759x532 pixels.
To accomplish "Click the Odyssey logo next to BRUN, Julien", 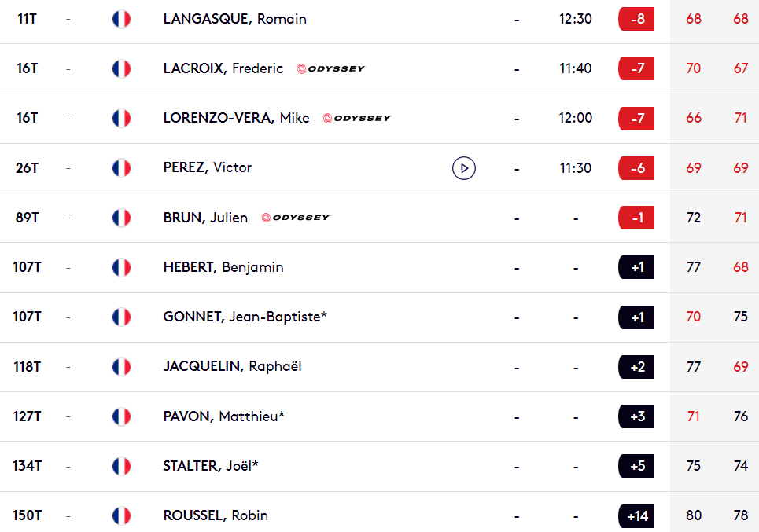I will coord(296,218).
